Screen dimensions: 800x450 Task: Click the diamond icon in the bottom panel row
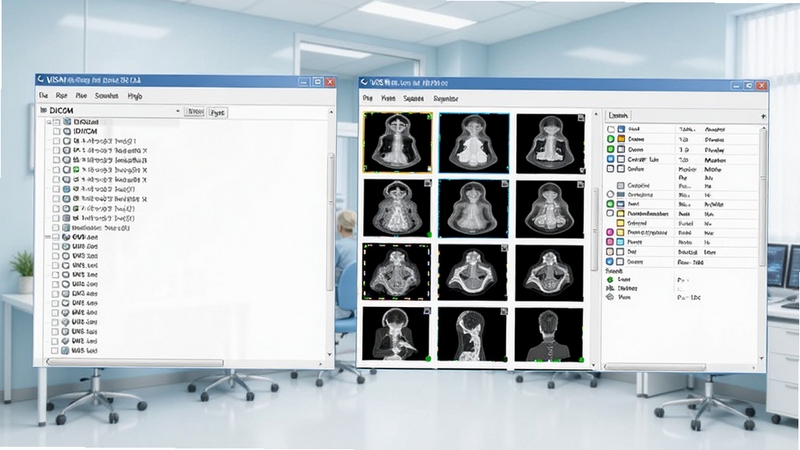pyautogui.click(x=610, y=297)
